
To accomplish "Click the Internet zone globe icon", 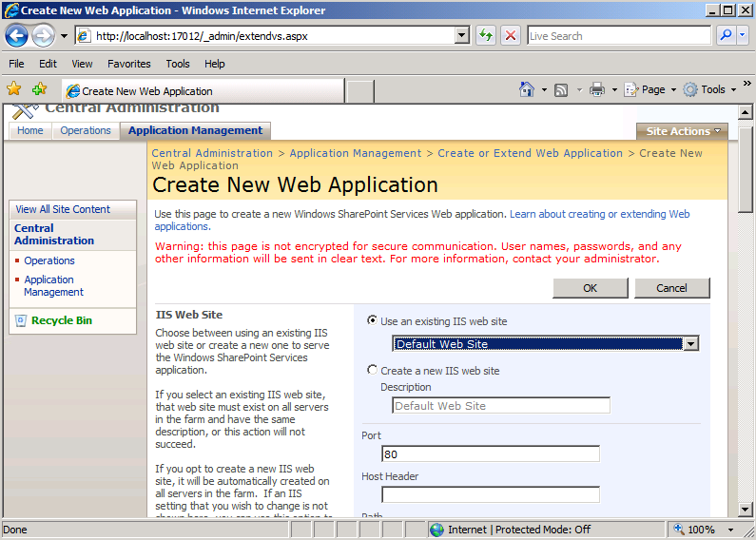I will (436, 530).
